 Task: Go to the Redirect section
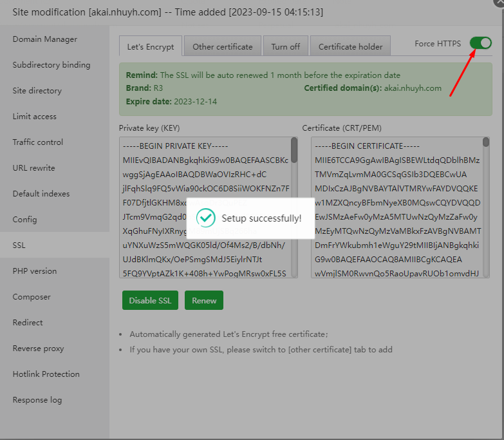(x=55, y=322)
